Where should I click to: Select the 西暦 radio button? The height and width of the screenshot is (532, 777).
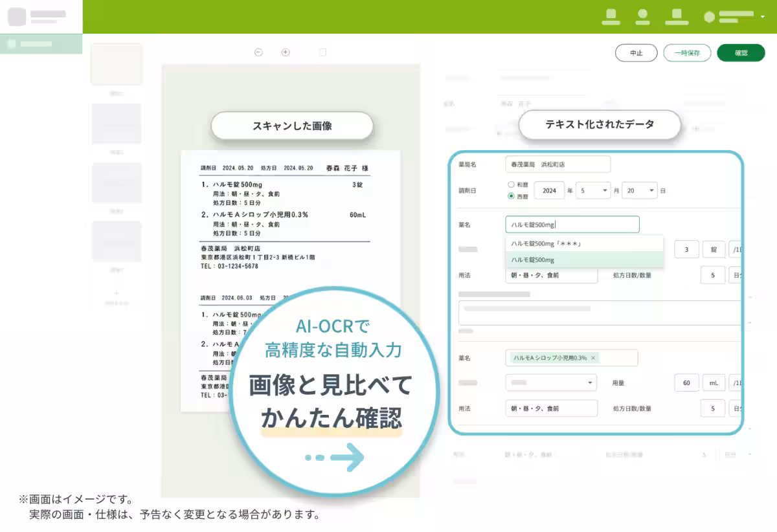tap(512, 195)
